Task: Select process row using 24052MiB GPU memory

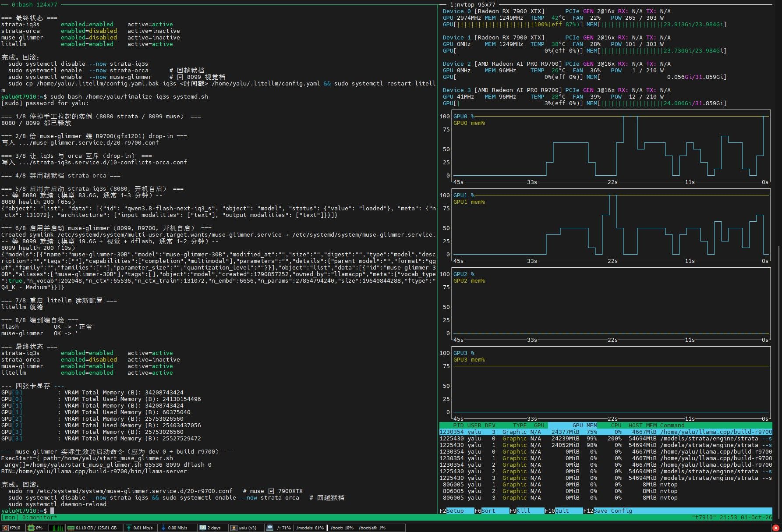Action: pos(606,445)
